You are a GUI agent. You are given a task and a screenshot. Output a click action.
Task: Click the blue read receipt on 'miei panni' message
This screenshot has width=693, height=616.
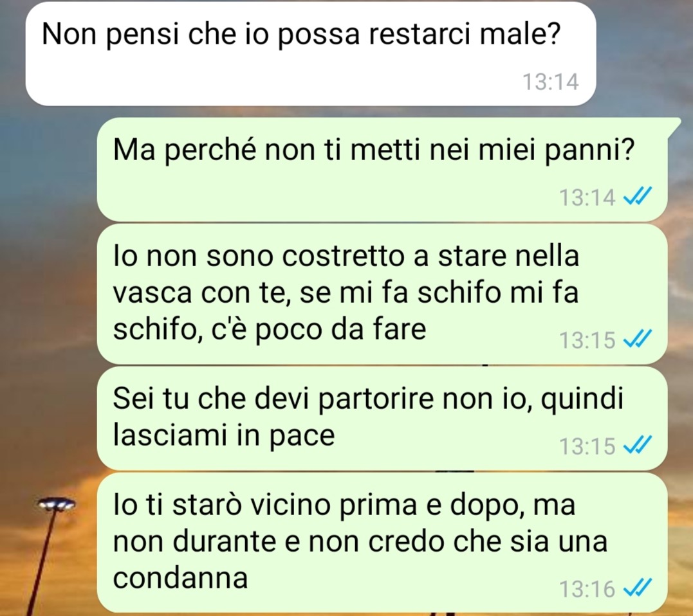637,196
